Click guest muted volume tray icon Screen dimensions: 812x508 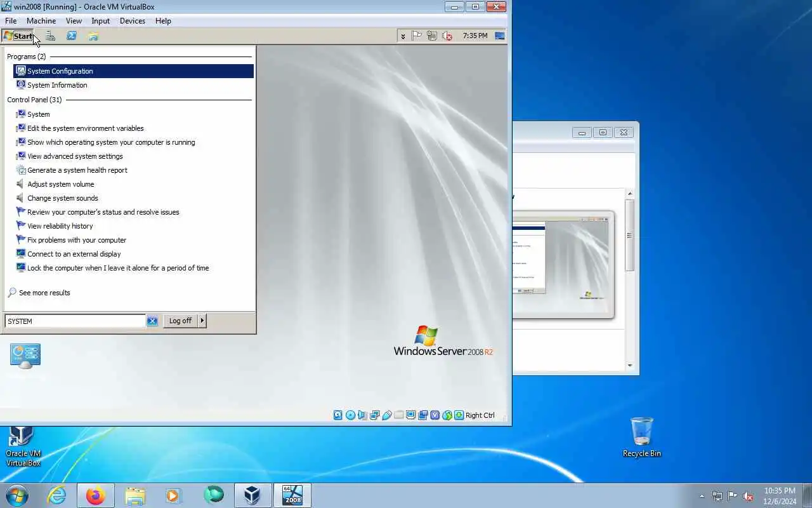[x=447, y=36]
